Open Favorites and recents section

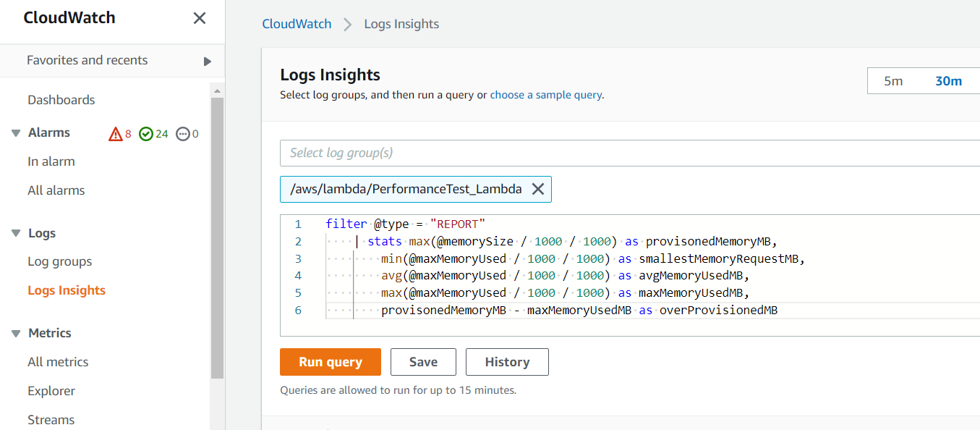[x=88, y=61]
